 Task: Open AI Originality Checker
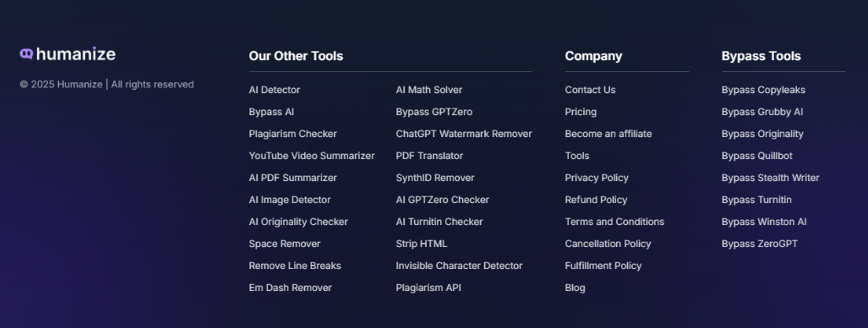point(298,222)
